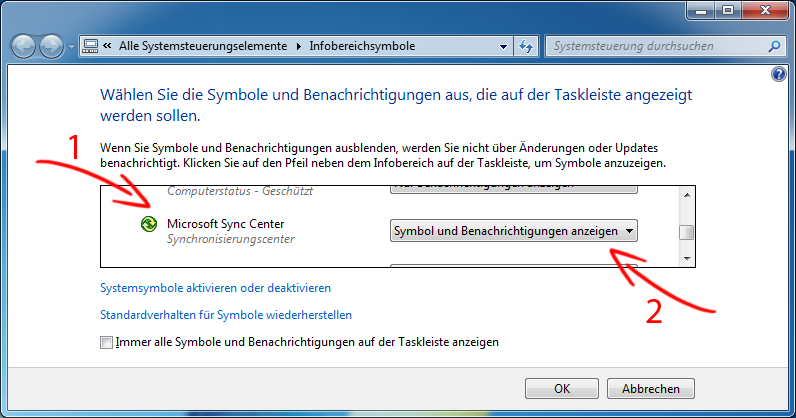Open the Alle Systemsteuerungselemente breadcrumb
The height and width of the screenshot is (418, 796).
(x=203, y=46)
